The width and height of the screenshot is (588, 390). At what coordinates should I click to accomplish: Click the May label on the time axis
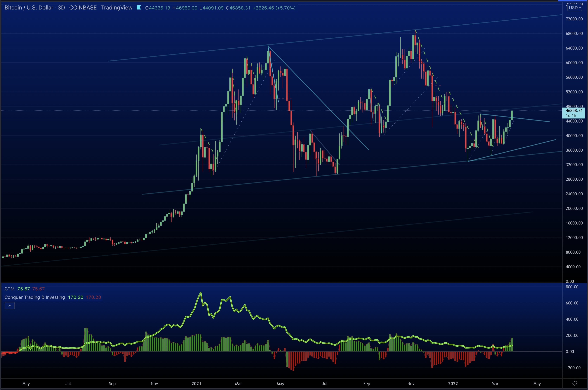tap(26, 384)
